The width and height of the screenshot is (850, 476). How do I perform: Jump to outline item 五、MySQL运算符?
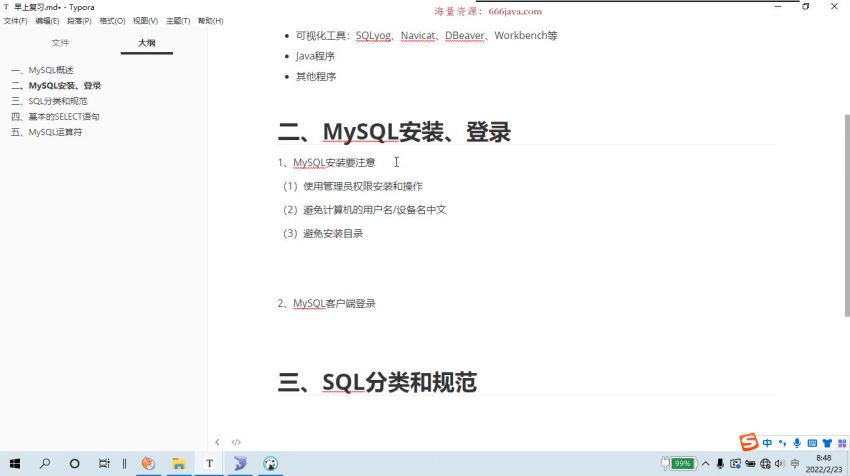click(46, 132)
